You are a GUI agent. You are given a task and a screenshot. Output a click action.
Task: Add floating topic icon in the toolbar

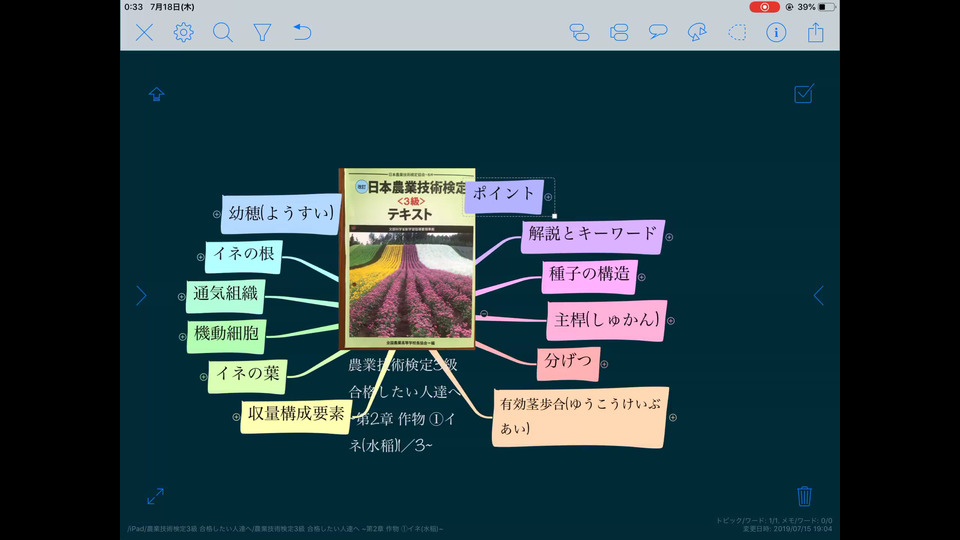coord(697,32)
